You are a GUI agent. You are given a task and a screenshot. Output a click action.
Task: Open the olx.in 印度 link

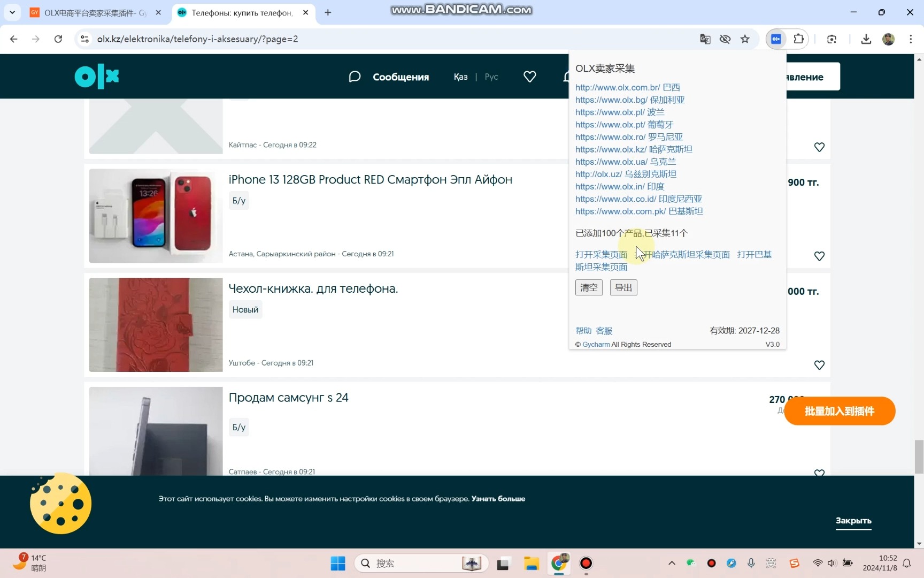point(620,186)
